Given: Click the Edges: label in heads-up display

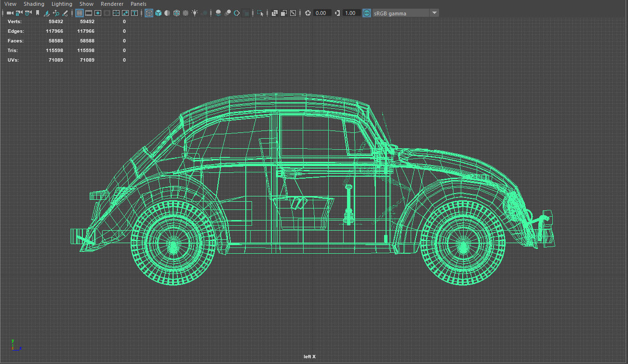Looking at the screenshot, I should (16, 31).
